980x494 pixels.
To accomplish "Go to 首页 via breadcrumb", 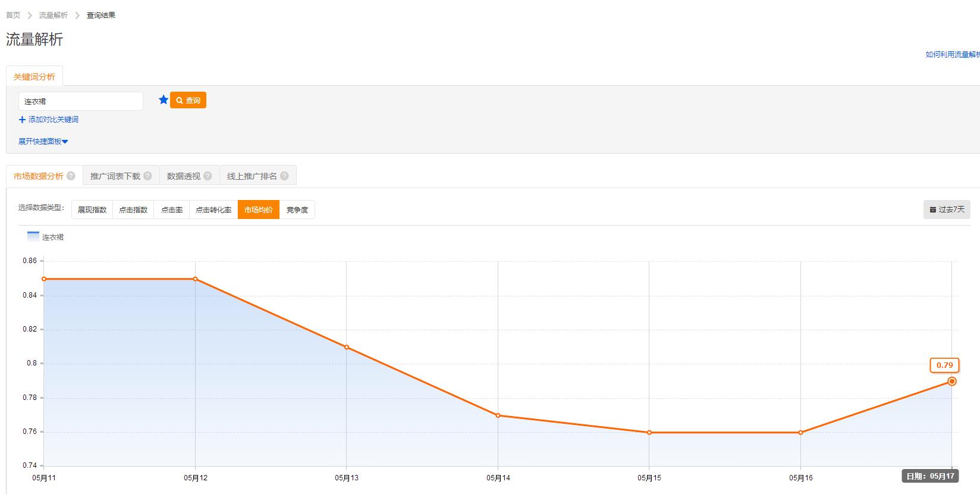I will (13, 15).
